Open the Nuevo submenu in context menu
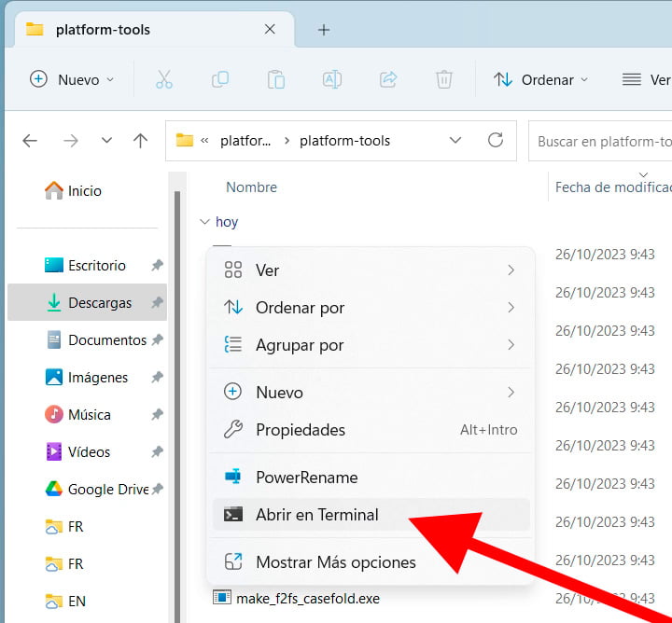 (371, 393)
